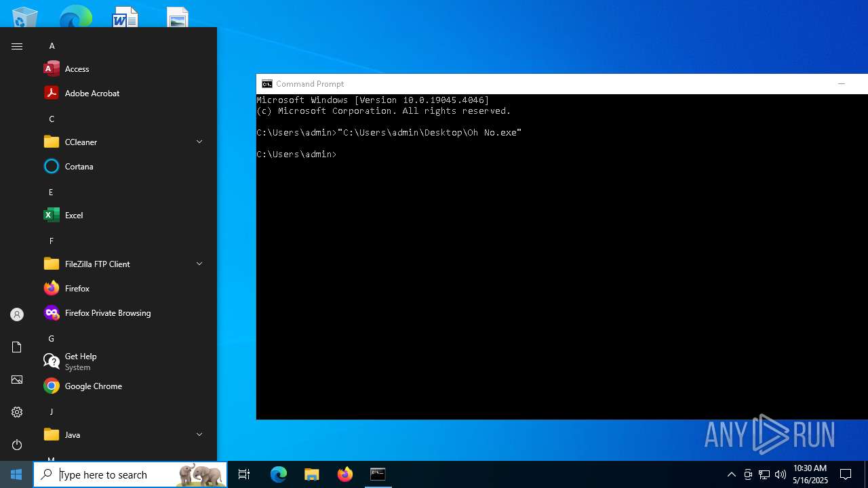Viewport: 868px width, 488px height.
Task: Jump to letter C app group
Action: pyautogui.click(x=52, y=119)
